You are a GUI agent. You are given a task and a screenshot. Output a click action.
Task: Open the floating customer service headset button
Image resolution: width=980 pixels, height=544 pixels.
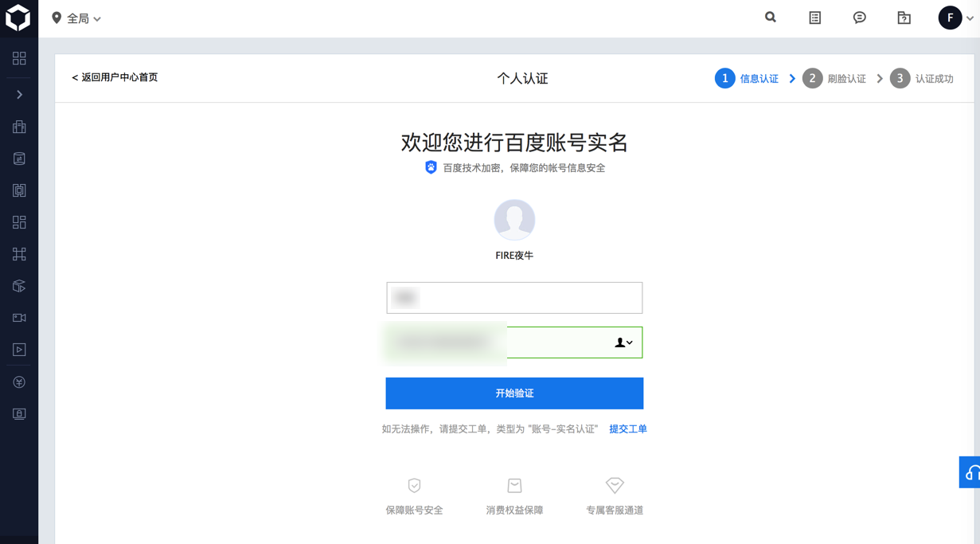pyautogui.click(x=970, y=472)
